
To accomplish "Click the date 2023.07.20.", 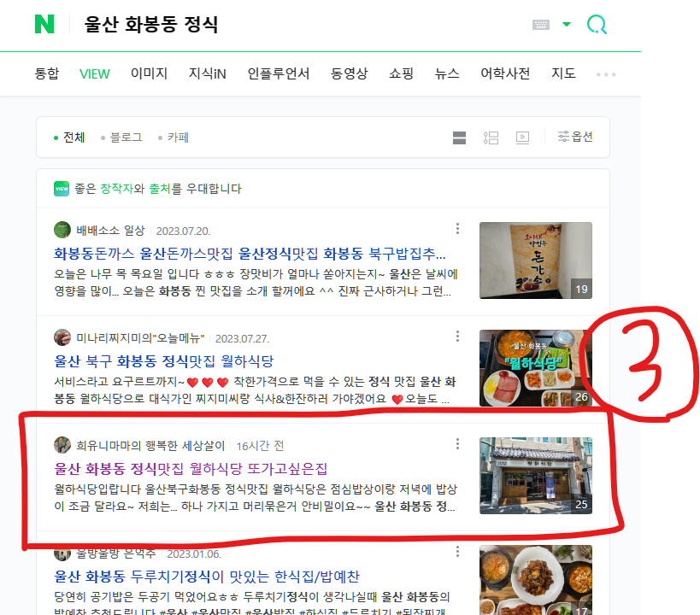I will click(x=183, y=231).
